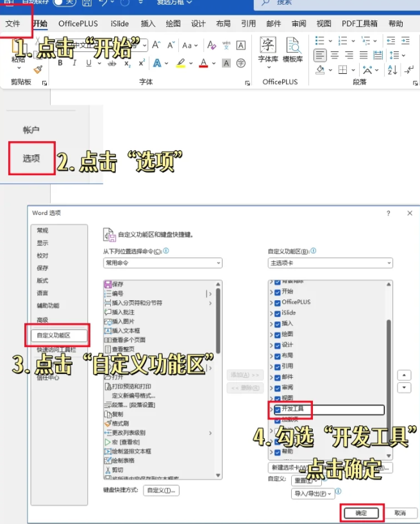Click the align left paragraph icon

(x=319, y=55)
